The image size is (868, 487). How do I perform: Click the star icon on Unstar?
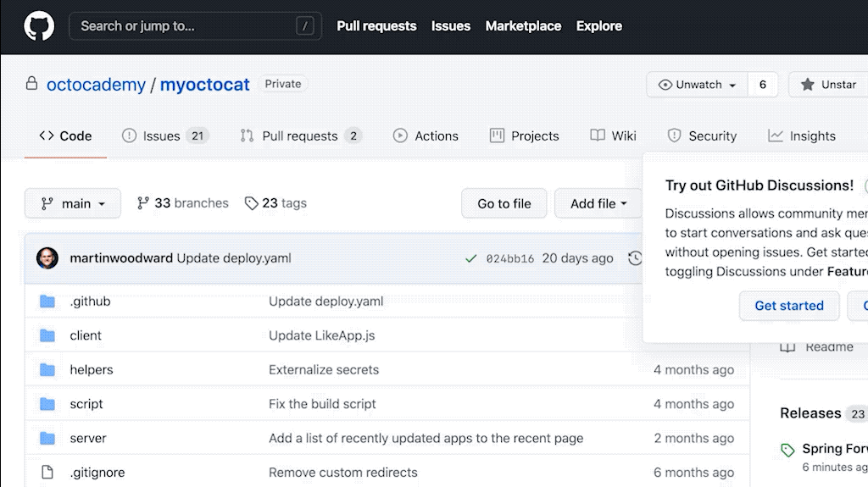808,84
